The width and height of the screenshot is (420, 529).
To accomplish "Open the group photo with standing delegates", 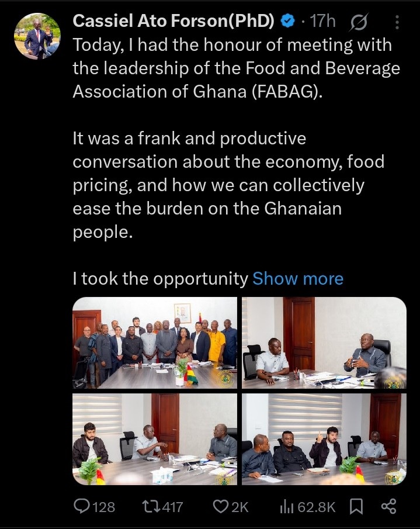I will pos(155,343).
